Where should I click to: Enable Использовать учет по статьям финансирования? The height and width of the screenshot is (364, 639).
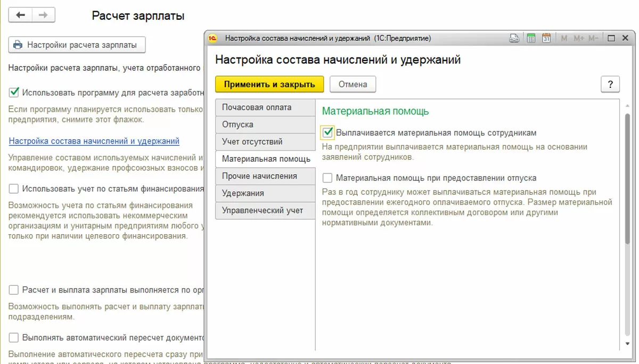[x=14, y=188]
